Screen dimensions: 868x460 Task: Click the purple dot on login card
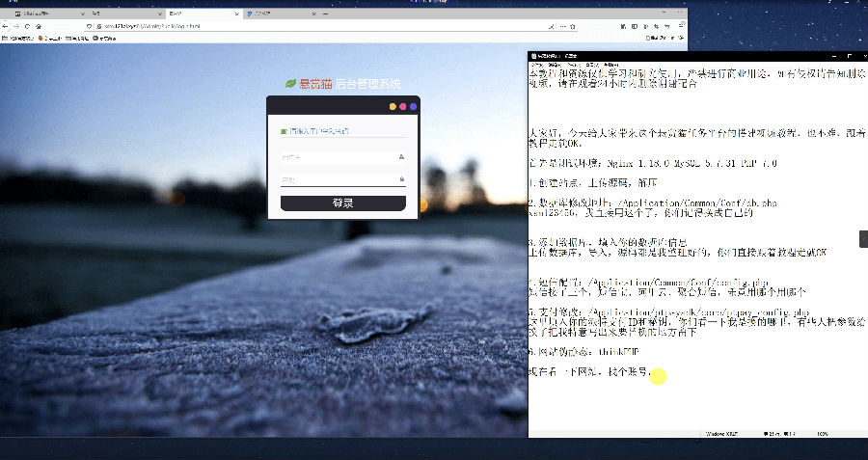point(413,106)
